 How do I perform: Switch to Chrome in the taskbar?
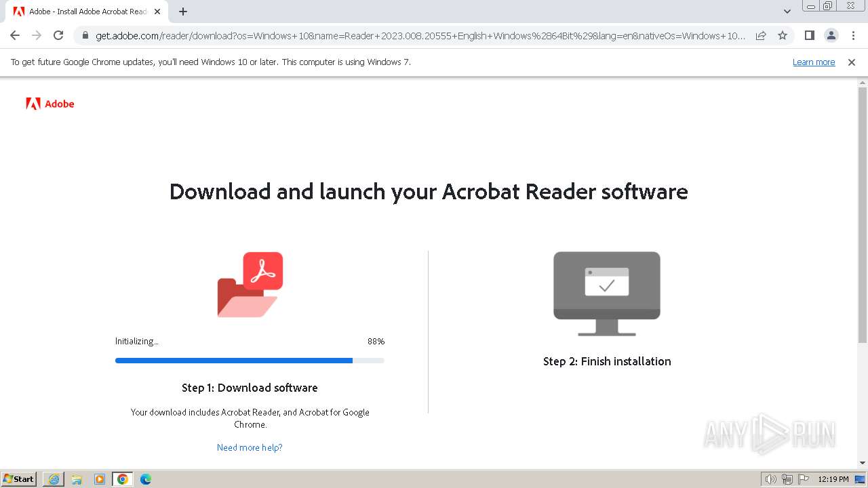click(x=123, y=479)
